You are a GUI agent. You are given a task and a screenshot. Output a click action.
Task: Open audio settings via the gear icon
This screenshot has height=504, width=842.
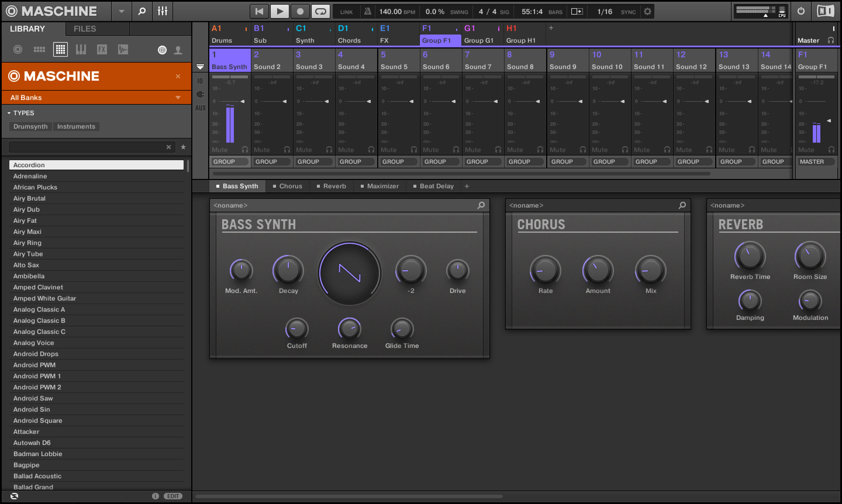coord(647,11)
